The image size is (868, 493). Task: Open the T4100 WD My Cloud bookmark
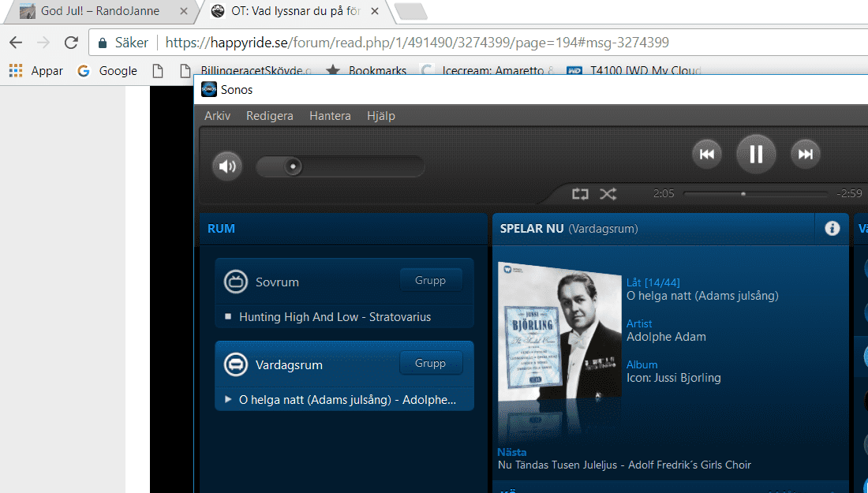(x=634, y=71)
